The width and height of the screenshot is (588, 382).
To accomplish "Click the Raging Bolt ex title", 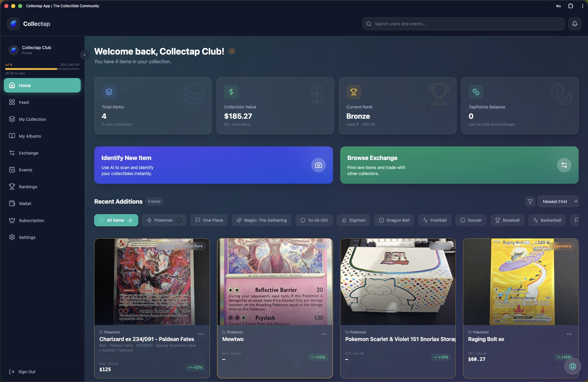I will coord(486,339).
